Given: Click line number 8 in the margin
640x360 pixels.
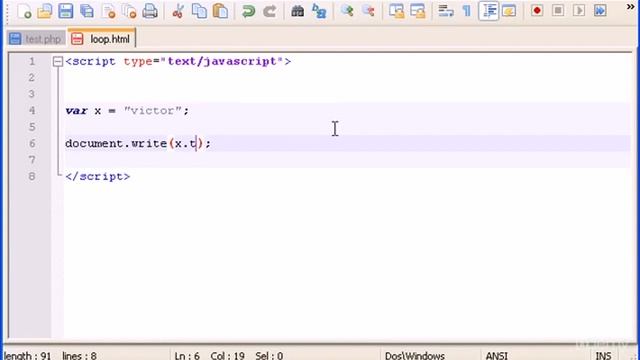Looking at the screenshot, I should point(32,176).
